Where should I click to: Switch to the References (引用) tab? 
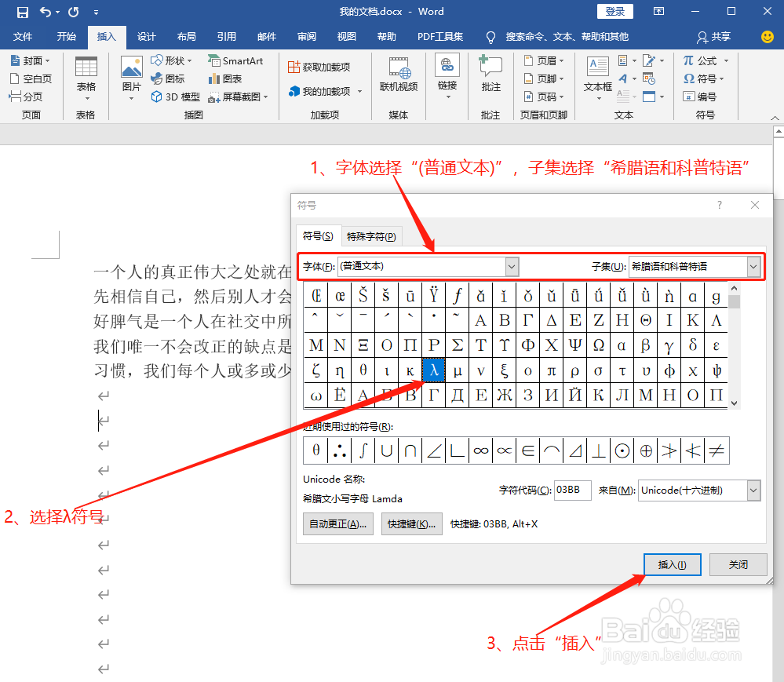[227, 37]
